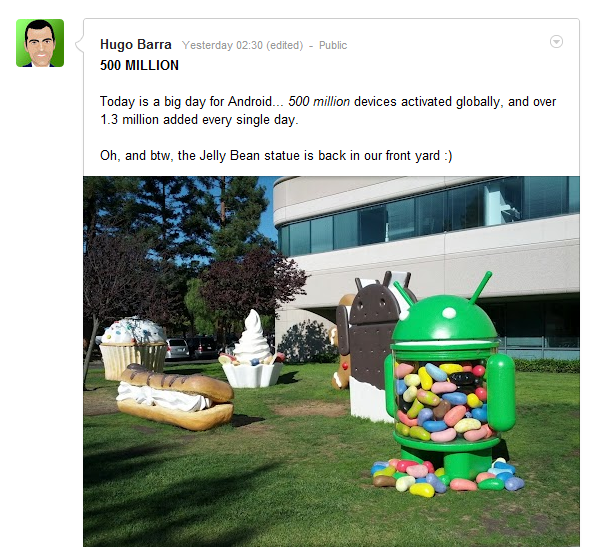Click the (edited) label beside timestamp

(x=284, y=45)
